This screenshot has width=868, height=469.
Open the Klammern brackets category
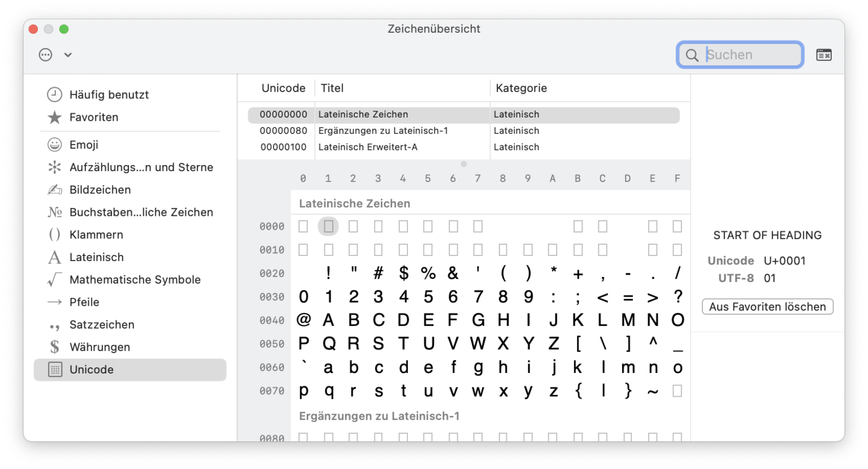[96, 234]
